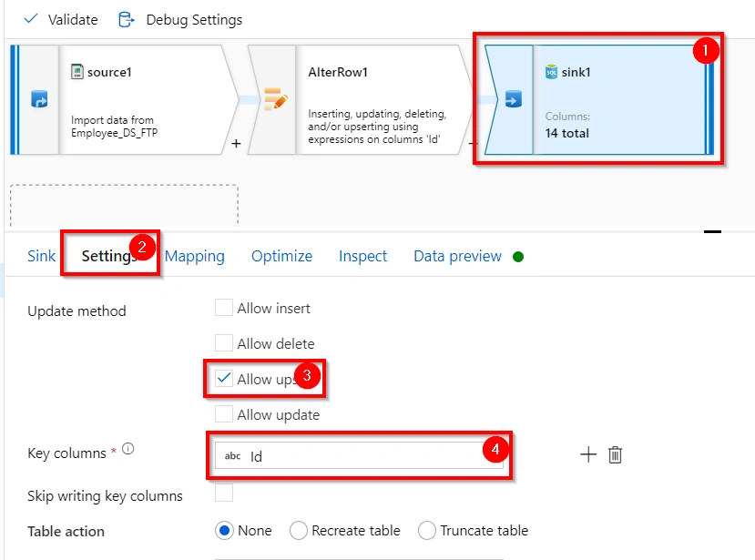Click the Debug Settings icon
The height and width of the screenshot is (560, 755).
127,20
